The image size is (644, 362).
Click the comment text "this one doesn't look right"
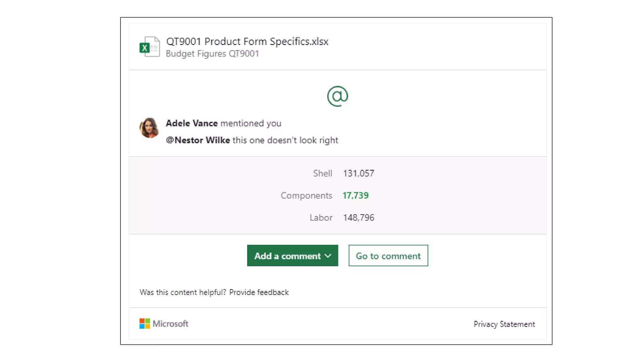285,140
